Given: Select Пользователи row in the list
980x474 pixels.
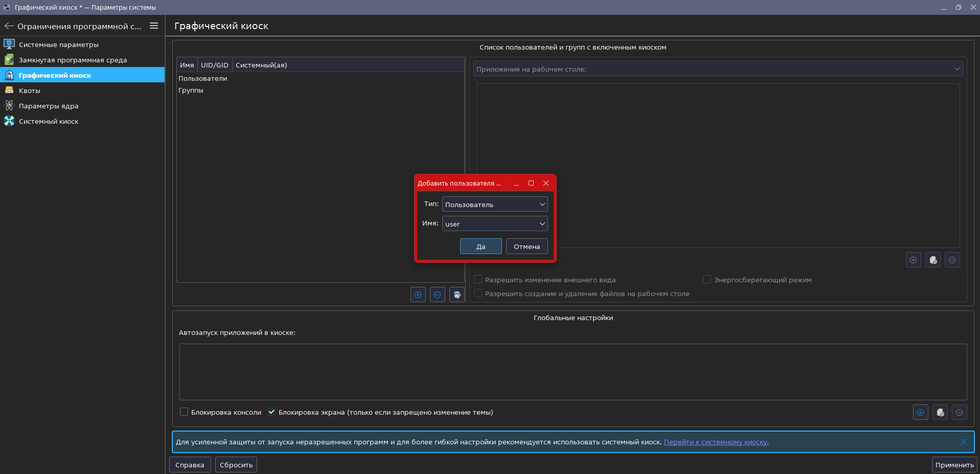Looking at the screenshot, I should (x=202, y=78).
